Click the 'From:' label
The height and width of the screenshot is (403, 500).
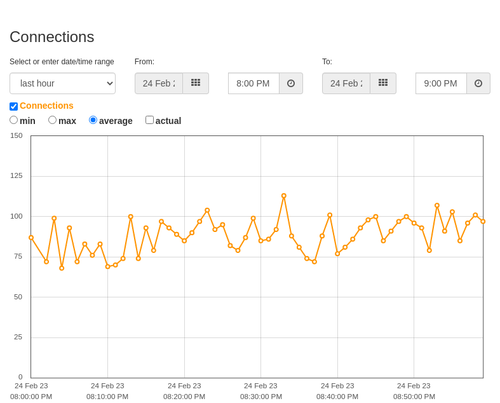coord(144,62)
